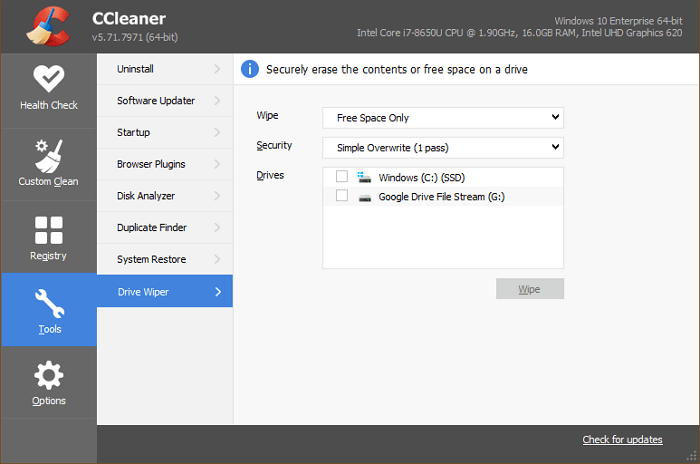The height and width of the screenshot is (464, 700).
Task: Click the CCleaner broom logo
Action: (x=48, y=26)
